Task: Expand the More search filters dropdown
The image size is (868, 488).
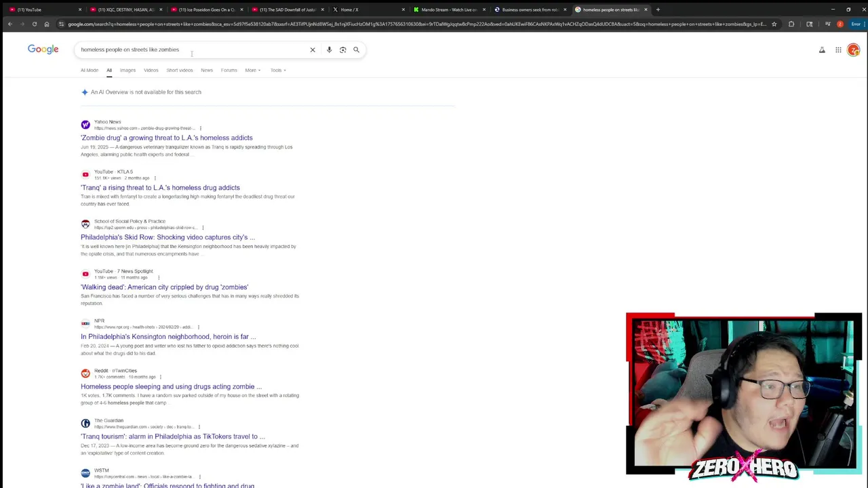Action: pos(252,70)
